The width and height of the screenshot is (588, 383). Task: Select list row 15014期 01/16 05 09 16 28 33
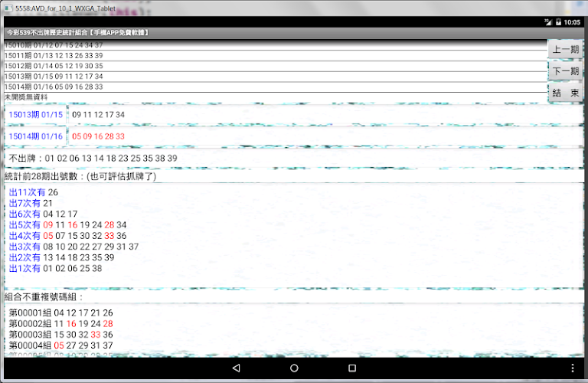[x=276, y=87]
